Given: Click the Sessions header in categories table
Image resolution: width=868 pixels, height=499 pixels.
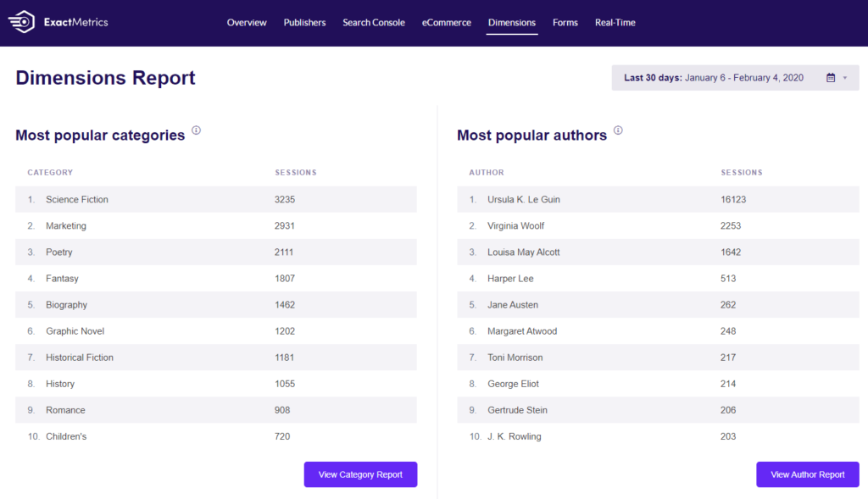Looking at the screenshot, I should (296, 173).
